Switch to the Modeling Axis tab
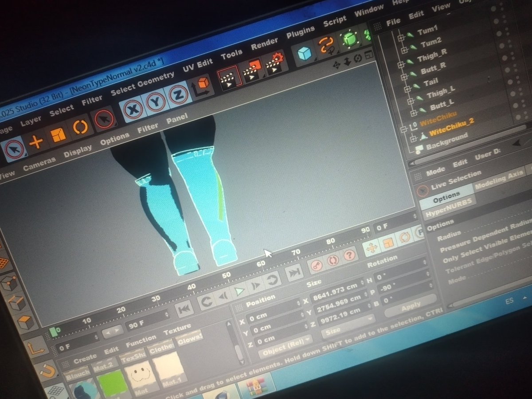532x399 pixels. (x=499, y=180)
